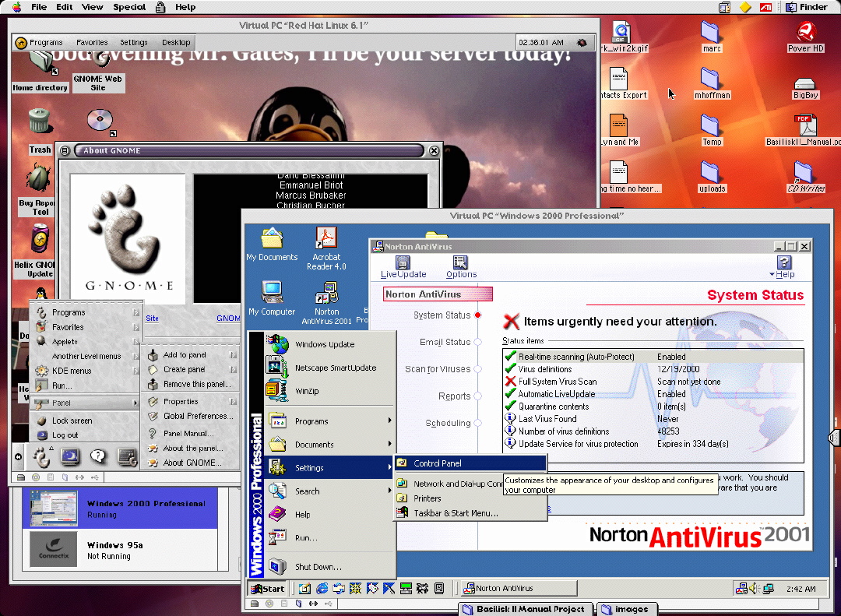The height and width of the screenshot is (616, 841).
Task: Open the Desktop menu on GNOME top panel
Action: [176, 42]
